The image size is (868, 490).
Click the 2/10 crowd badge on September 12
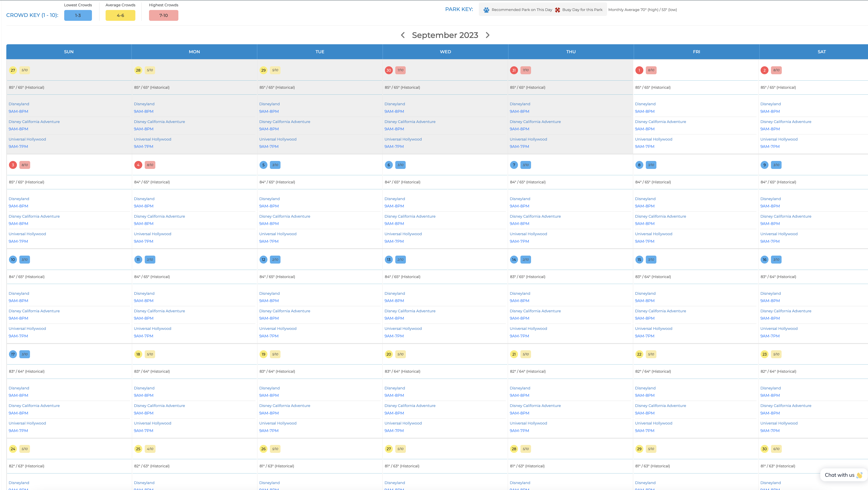[275, 260]
